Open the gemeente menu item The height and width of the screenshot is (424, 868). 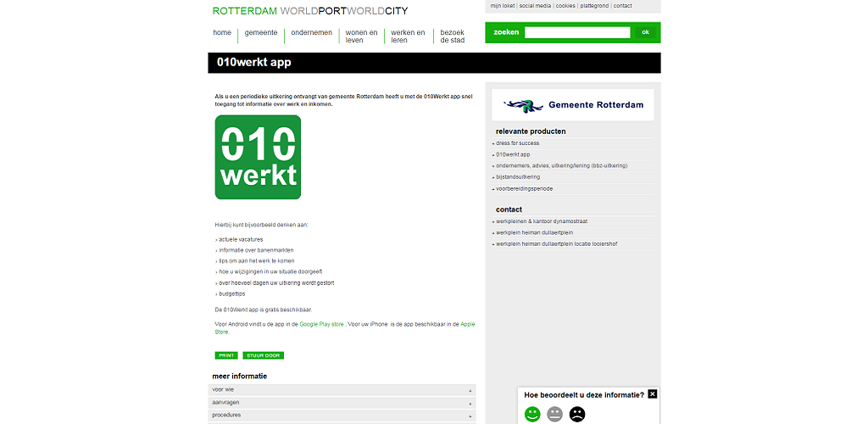(x=261, y=33)
